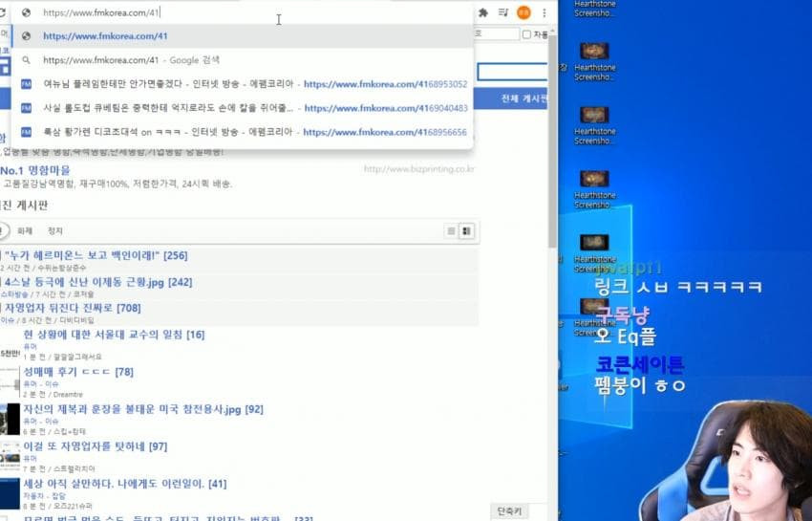Open post "누가 헤르미온느 보고 백인이래!"
The image size is (812, 521).
click(96, 255)
